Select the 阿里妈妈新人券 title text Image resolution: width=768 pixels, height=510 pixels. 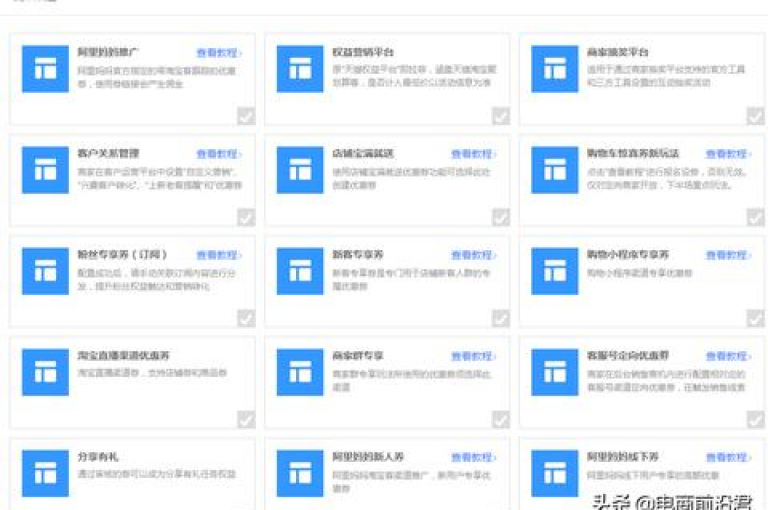[368, 457]
